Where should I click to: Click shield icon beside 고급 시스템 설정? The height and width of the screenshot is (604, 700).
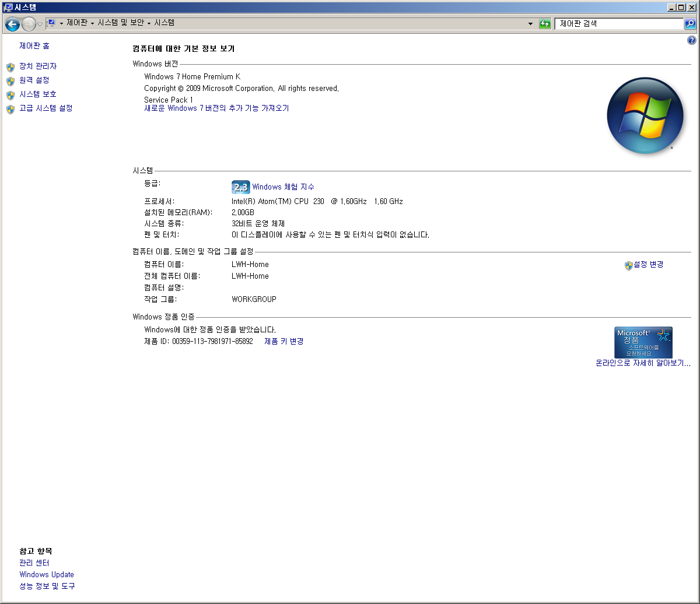click(10, 109)
